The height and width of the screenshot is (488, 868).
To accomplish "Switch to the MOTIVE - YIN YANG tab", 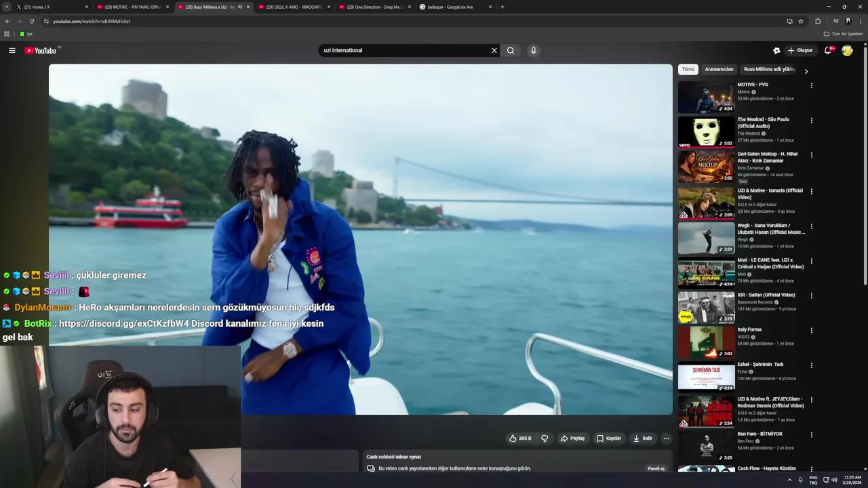I will click(132, 7).
